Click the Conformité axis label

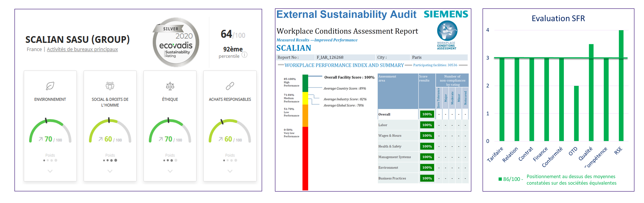pyautogui.click(x=552, y=157)
